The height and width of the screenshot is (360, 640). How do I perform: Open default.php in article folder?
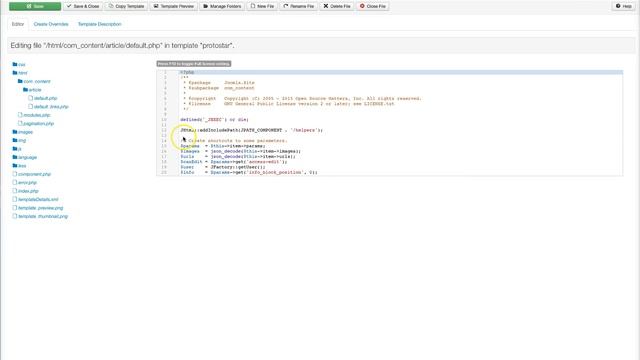43,98
